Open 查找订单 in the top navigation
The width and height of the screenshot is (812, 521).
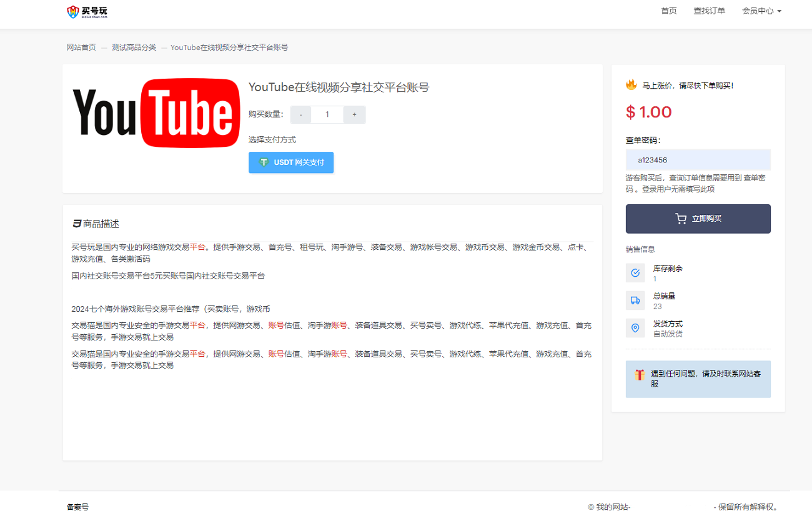click(x=710, y=11)
